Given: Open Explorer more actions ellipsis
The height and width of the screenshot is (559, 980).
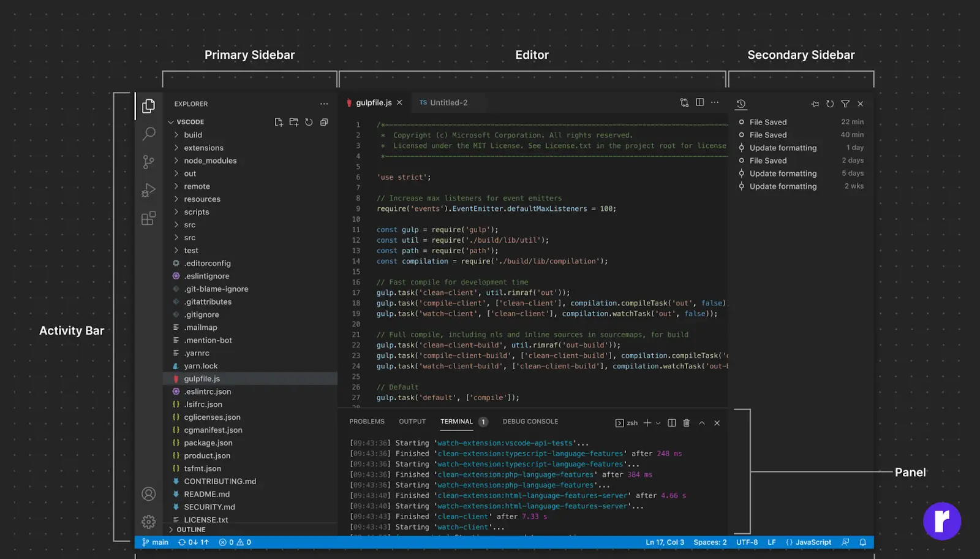Looking at the screenshot, I should [324, 104].
